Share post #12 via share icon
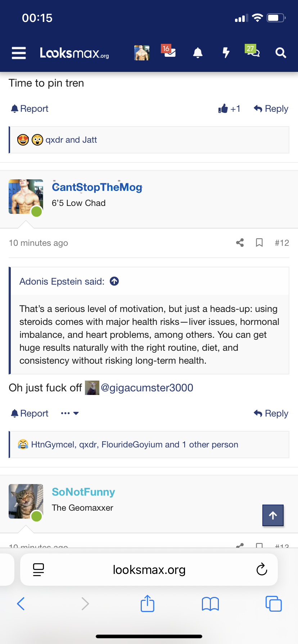 point(240,243)
